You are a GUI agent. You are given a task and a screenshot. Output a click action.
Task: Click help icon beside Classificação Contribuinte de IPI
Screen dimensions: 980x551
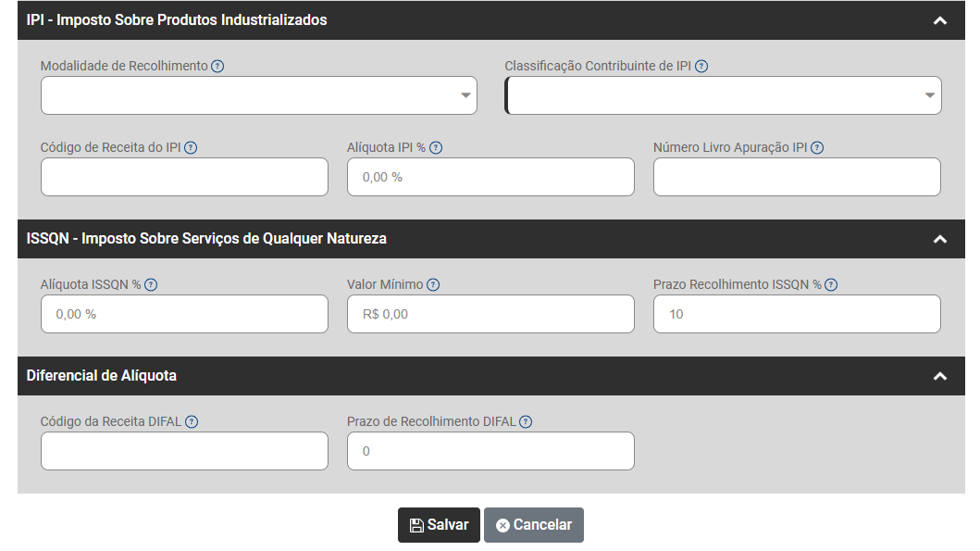701,67
